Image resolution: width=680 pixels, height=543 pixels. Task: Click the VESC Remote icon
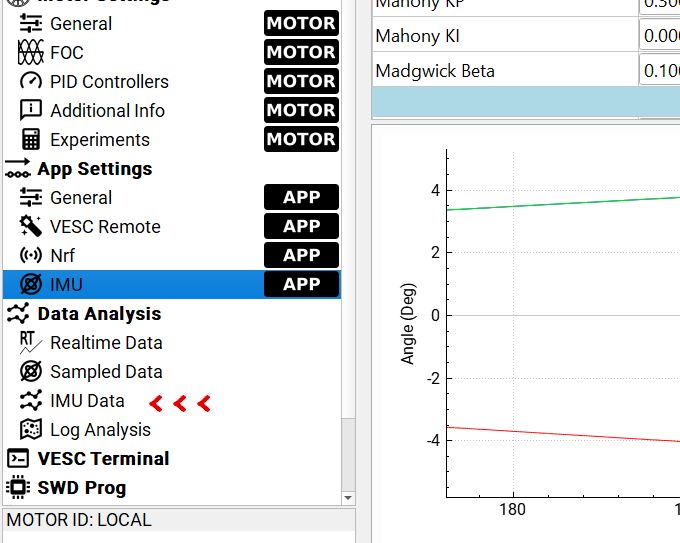coord(31,227)
